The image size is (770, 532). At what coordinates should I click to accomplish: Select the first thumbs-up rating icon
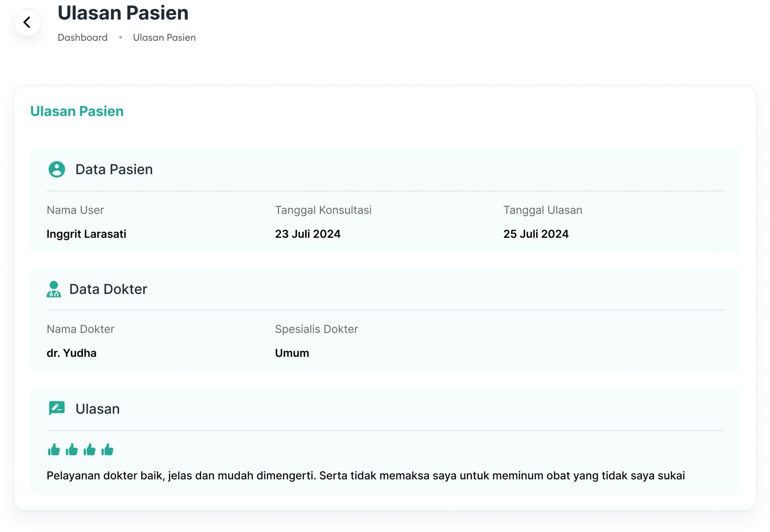coord(54,449)
